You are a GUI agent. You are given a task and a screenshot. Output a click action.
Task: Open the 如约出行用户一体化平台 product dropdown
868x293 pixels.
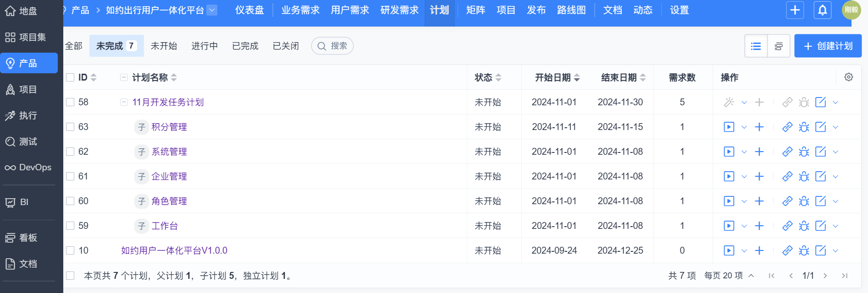pos(212,10)
